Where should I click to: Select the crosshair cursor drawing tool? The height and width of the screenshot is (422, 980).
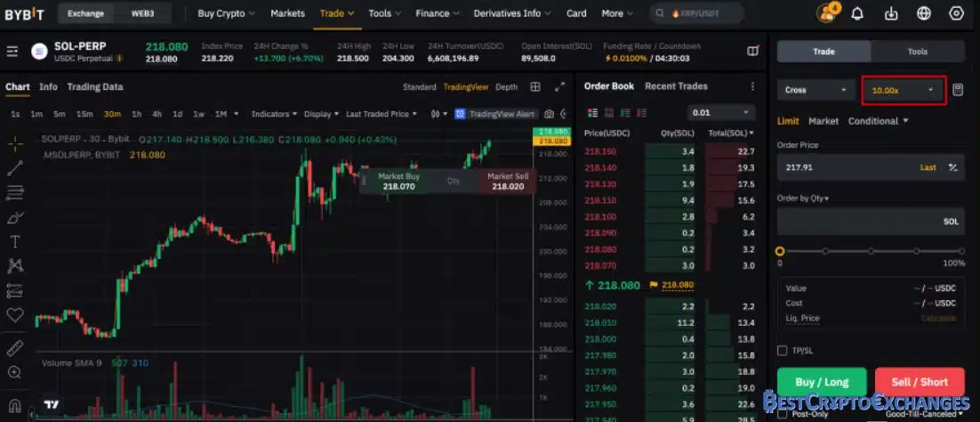click(15, 143)
